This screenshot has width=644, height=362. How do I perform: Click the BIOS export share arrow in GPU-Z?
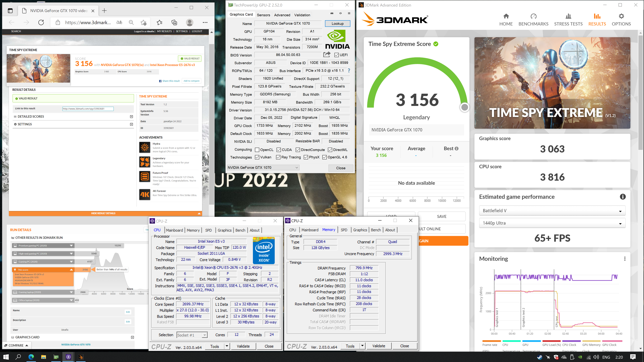point(327,54)
